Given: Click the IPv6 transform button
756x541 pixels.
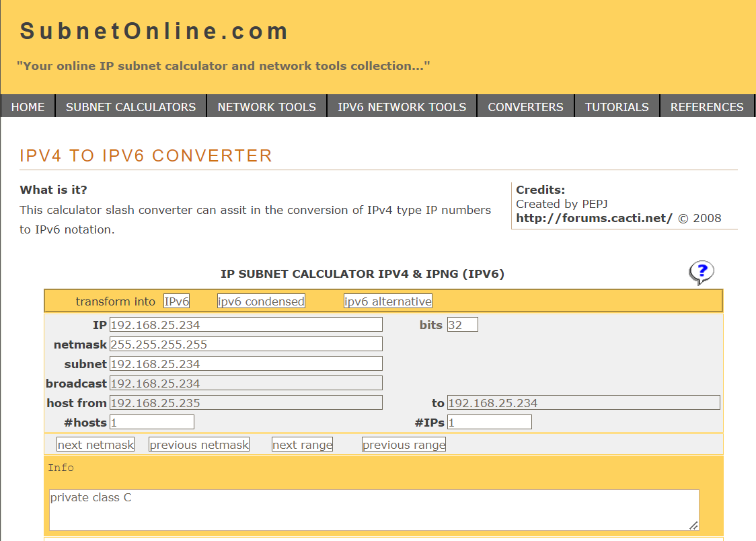Looking at the screenshot, I should coord(176,301).
